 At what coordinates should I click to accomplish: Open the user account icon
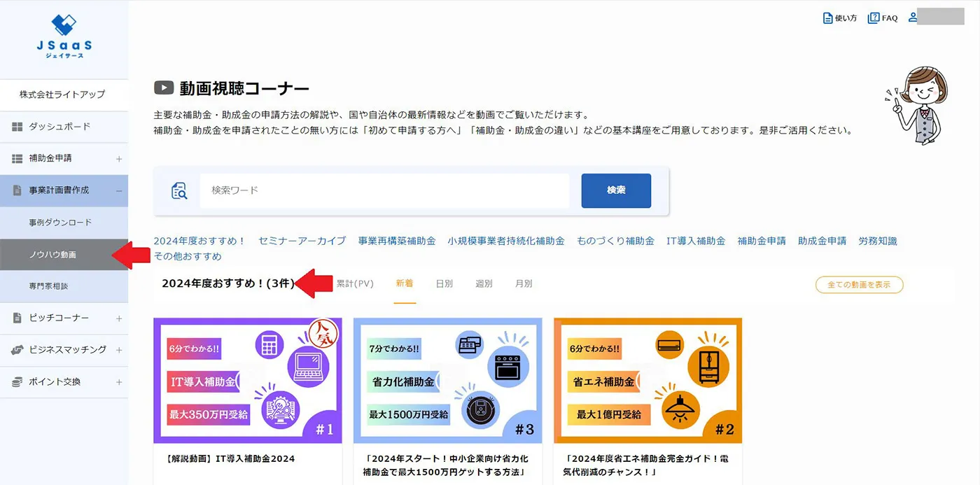(913, 17)
